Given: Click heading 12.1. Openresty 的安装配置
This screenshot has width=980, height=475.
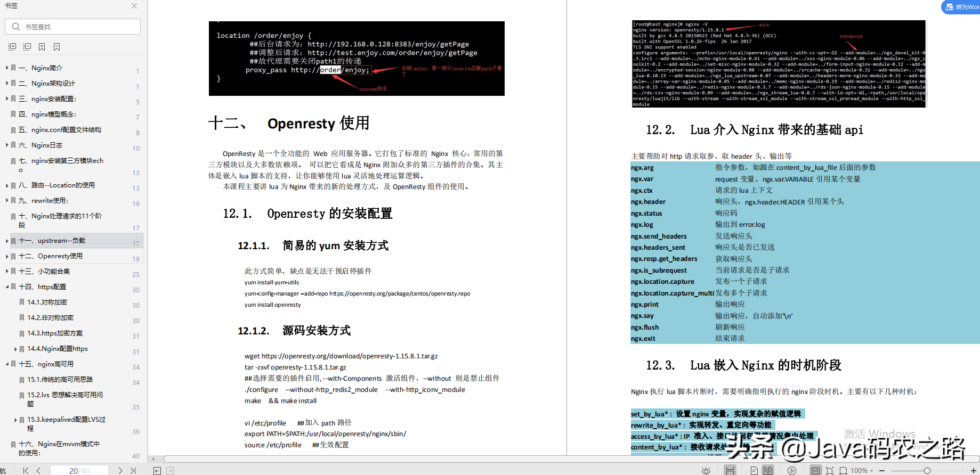Looking at the screenshot, I should (307, 214).
